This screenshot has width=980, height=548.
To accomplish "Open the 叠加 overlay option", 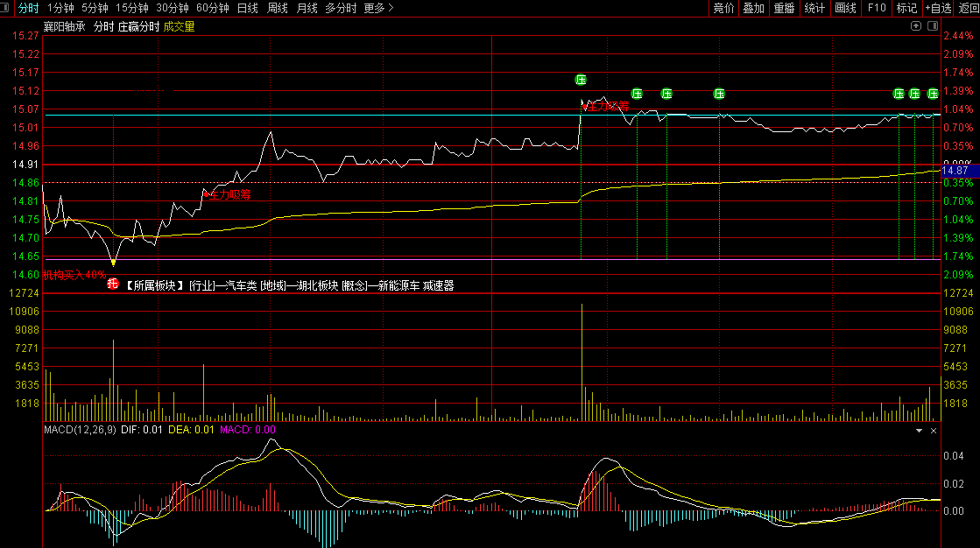I will [753, 8].
